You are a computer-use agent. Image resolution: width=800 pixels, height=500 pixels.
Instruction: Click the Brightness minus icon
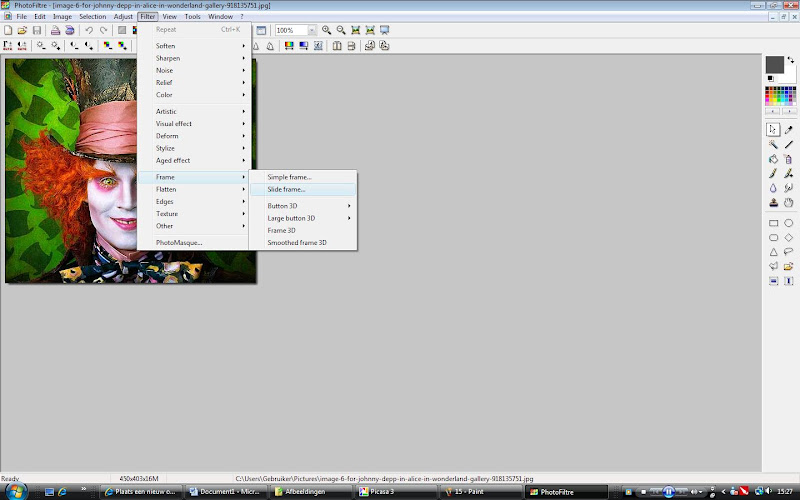click(41, 46)
